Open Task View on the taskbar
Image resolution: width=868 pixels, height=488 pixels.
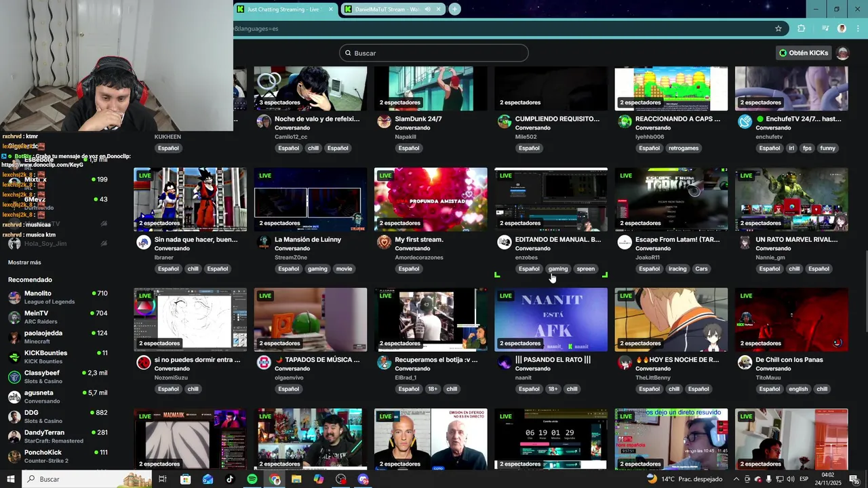tap(163, 479)
